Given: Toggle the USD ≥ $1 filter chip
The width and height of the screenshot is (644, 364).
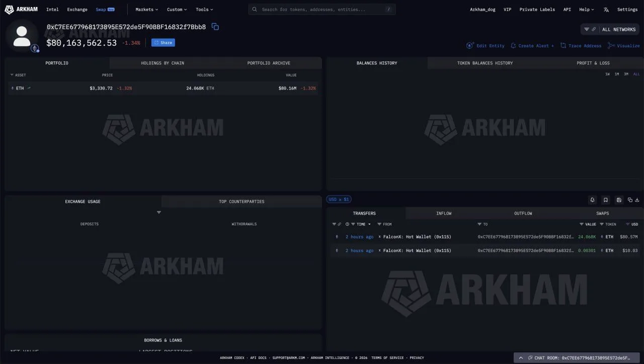Looking at the screenshot, I should point(339,200).
